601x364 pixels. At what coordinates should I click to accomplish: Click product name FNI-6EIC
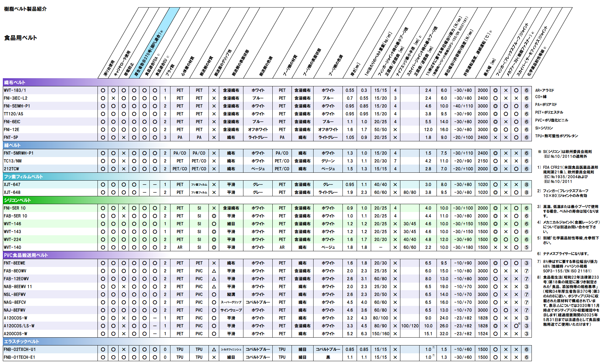(12, 122)
